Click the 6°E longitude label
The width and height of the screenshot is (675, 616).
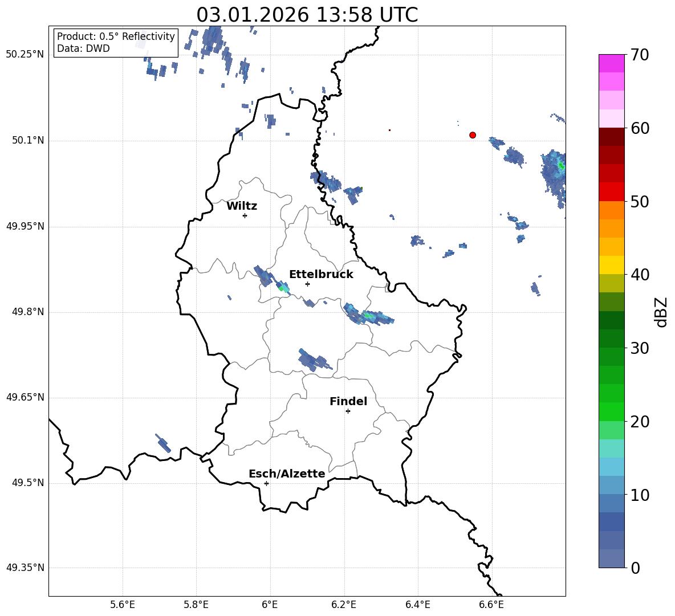[270, 605]
